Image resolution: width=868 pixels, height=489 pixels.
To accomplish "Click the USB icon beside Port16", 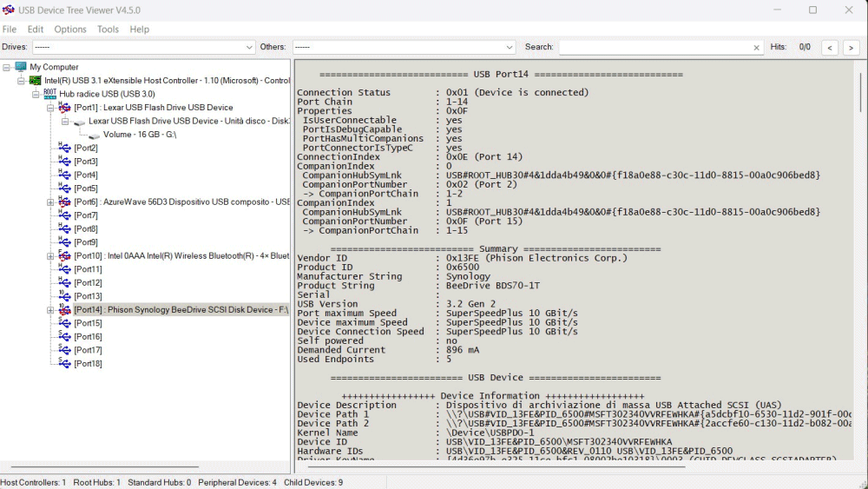I will tap(65, 337).
